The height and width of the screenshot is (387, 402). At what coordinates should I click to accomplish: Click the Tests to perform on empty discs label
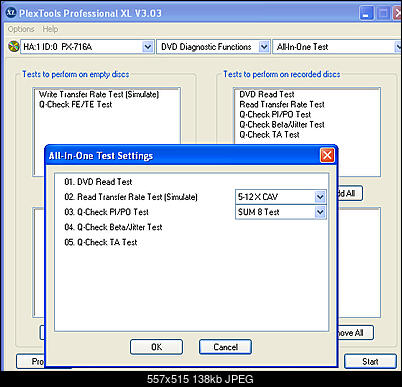pos(76,74)
